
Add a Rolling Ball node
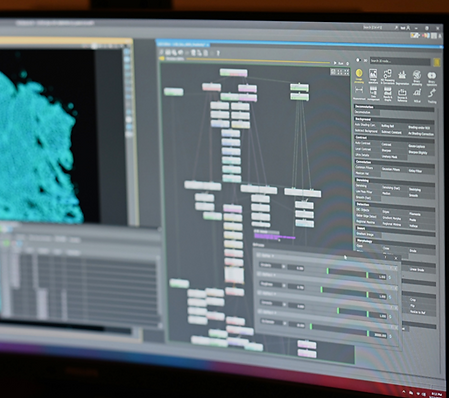click(388, 126)
